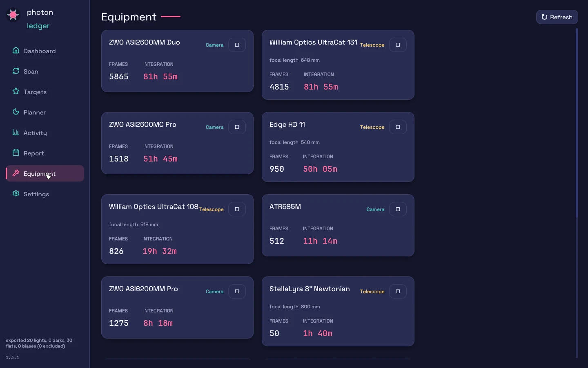The image size is (588, 368).
Task: Click the version number '1.3.1'
Action: [13, 357]
